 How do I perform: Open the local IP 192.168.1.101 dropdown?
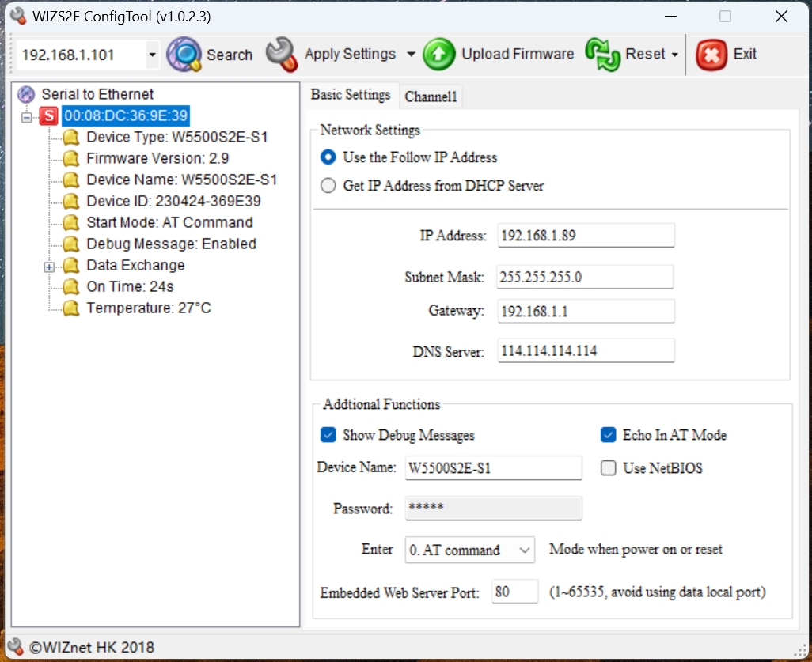tap(152, 55)
